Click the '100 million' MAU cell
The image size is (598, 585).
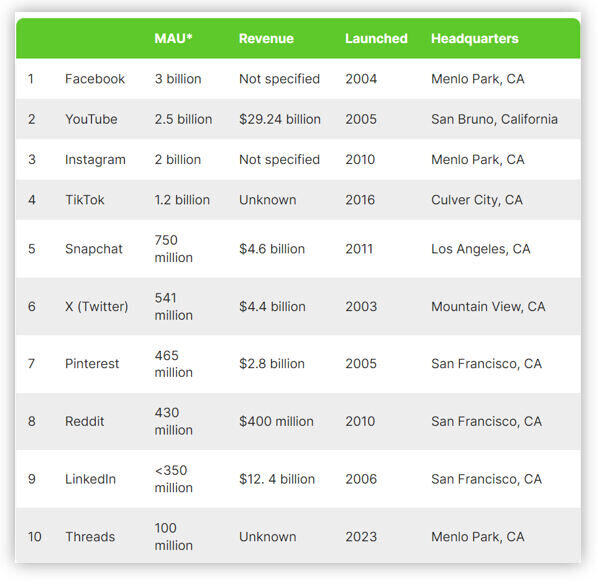(x=174, y=537)
